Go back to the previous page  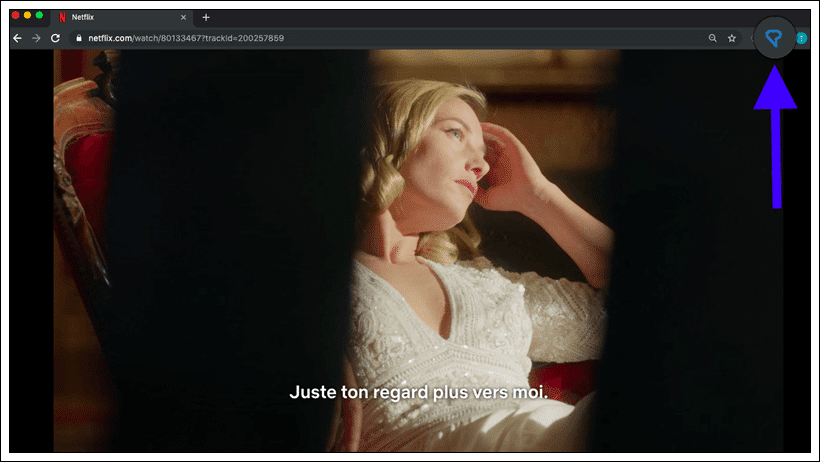[x=17, y=38]
